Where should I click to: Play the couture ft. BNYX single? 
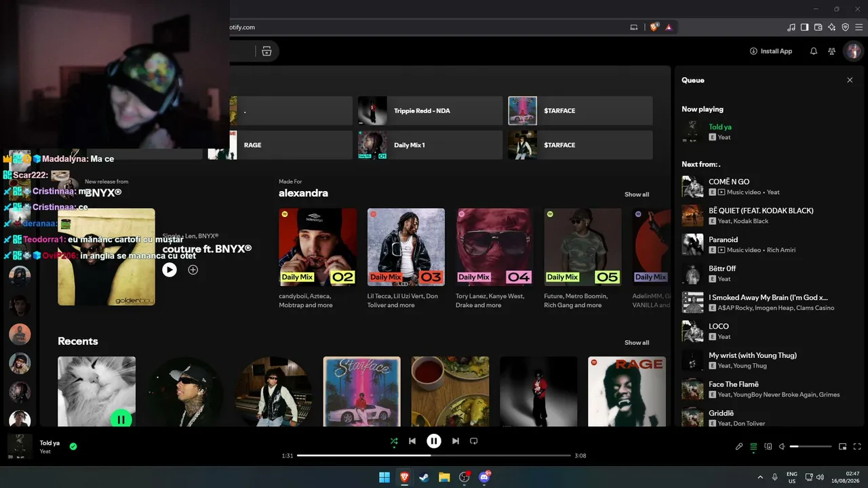(170, 270)
